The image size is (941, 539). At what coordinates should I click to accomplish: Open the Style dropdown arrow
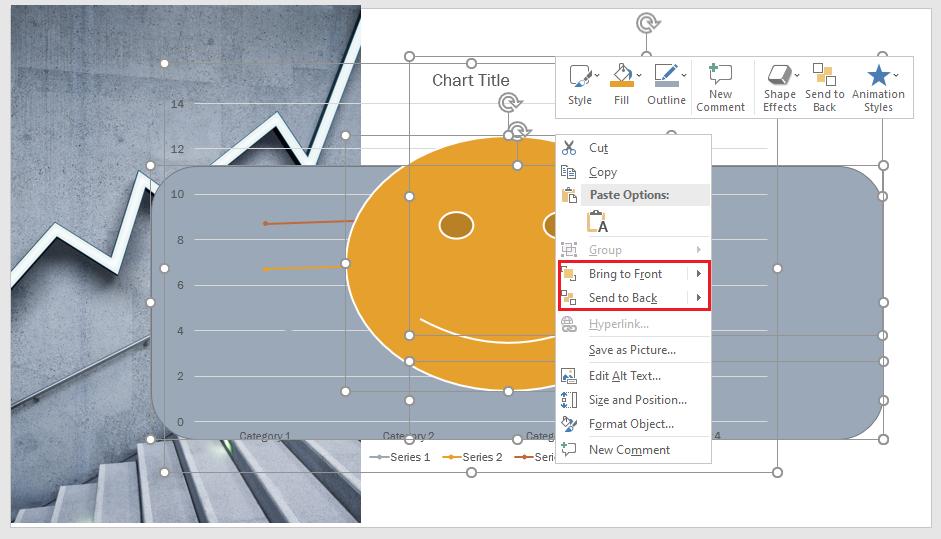click(x=597, y=76)
